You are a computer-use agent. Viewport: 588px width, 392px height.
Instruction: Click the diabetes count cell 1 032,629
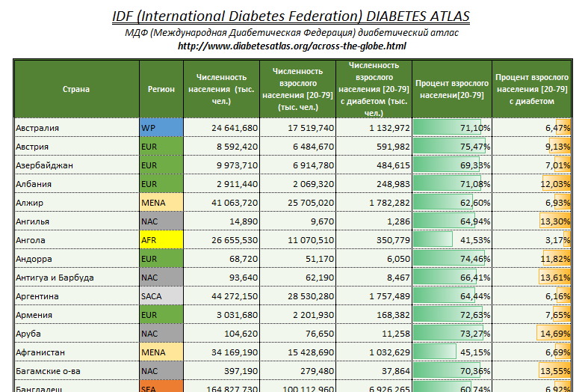374,352
